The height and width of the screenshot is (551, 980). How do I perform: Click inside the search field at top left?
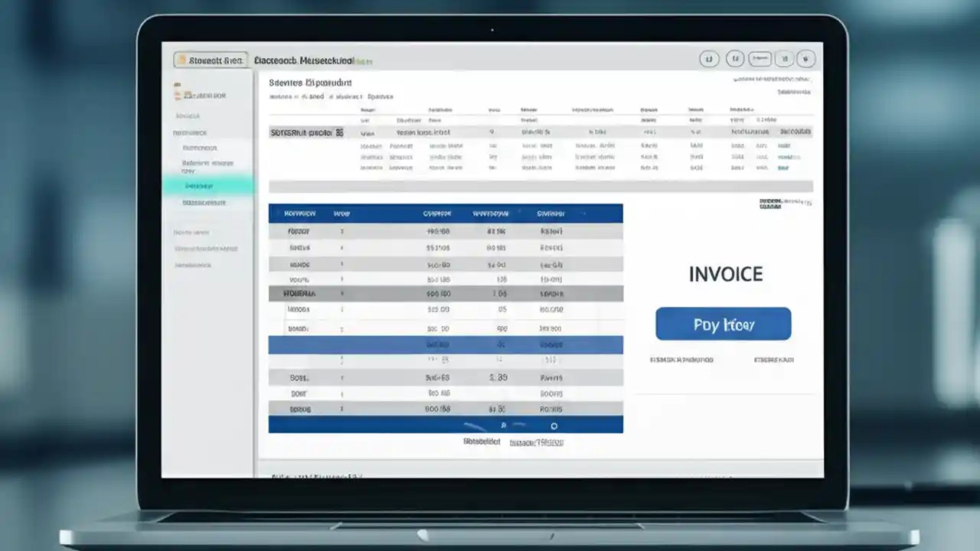pyautogui.click(x=218, y=59)
